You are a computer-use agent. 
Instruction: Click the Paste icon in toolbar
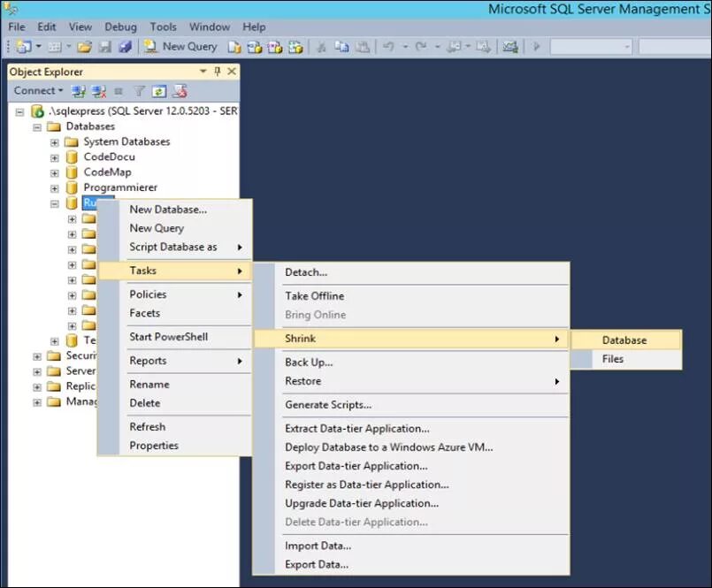coord(363,47)
